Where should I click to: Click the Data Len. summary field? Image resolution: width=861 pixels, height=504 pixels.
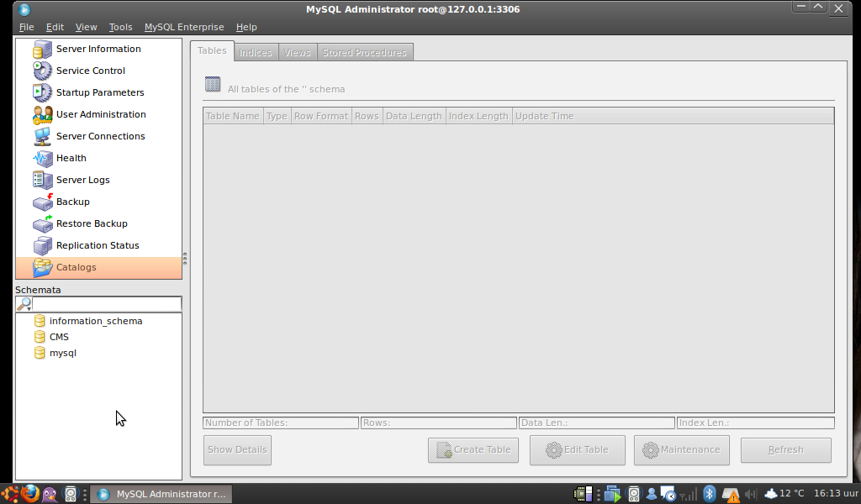597,423
